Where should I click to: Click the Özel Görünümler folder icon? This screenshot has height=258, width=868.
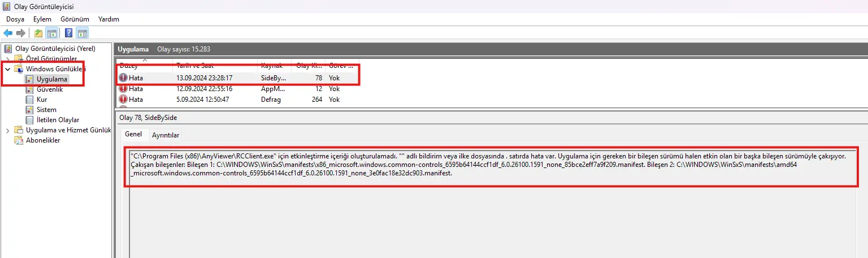19,59
